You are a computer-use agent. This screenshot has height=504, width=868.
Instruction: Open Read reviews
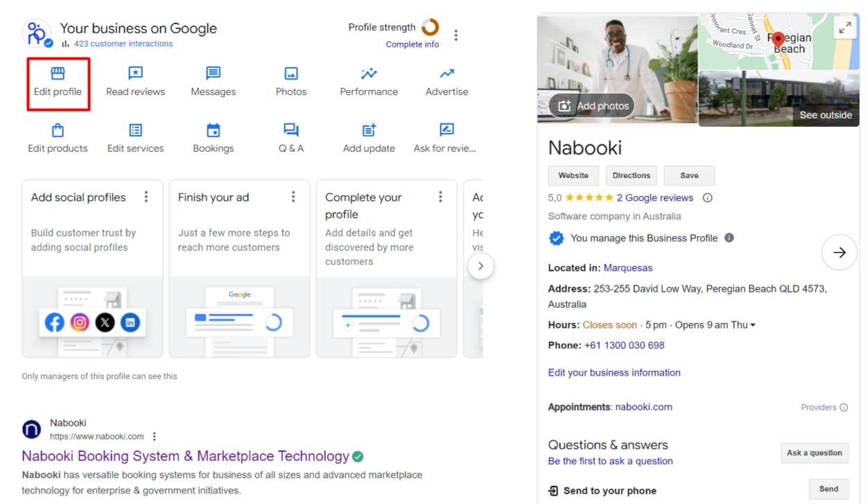pyautogui.click(x=135, y=83)
